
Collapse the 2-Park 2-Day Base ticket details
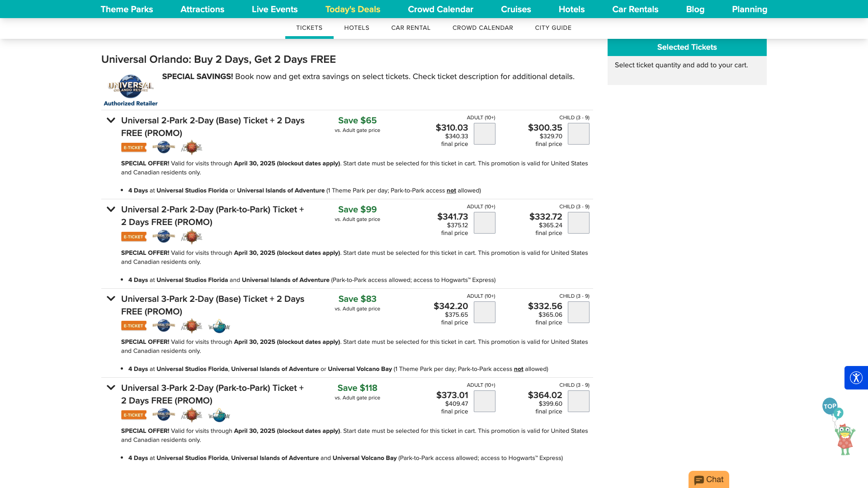point(111,120)
